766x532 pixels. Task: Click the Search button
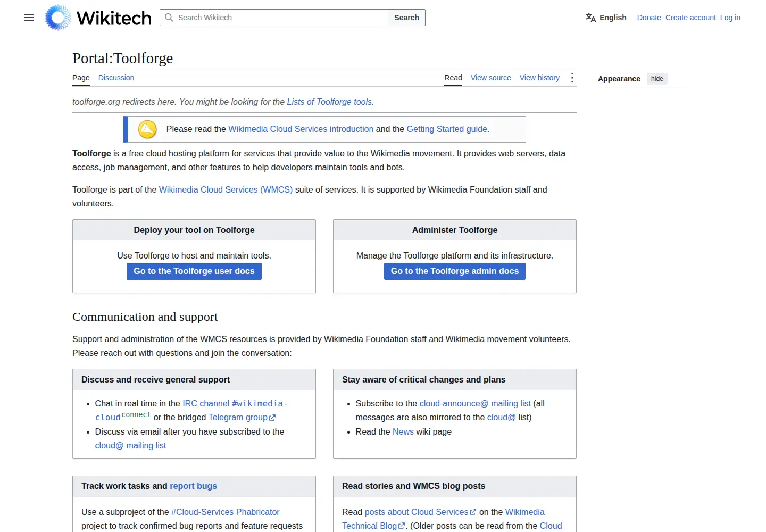pos(406,18)
